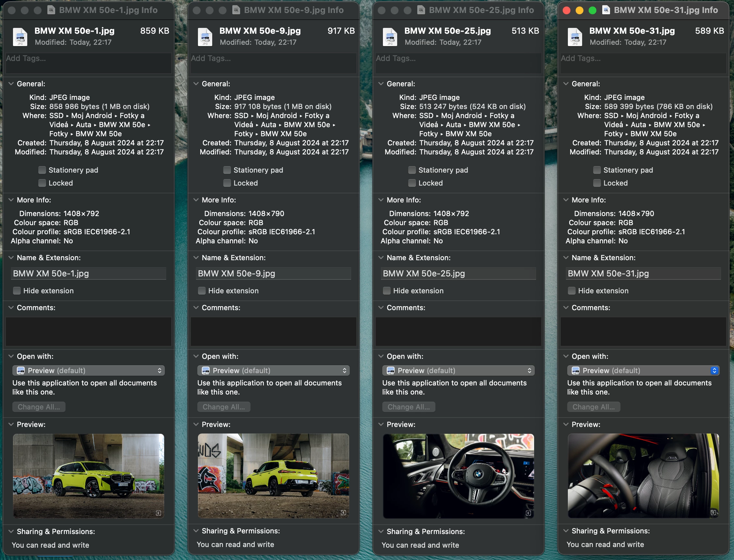Click the rear-view car preview thumbnail

(273, 475)
